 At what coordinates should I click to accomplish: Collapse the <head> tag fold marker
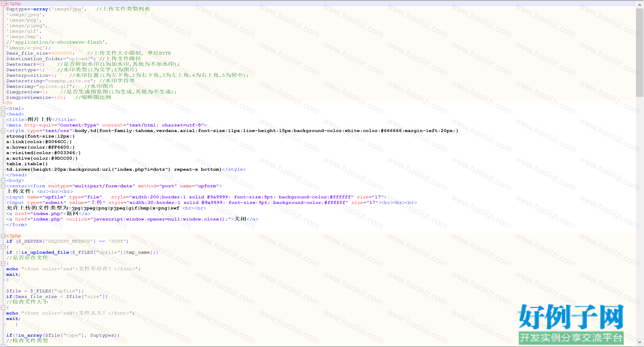click(x=3, y=114)
